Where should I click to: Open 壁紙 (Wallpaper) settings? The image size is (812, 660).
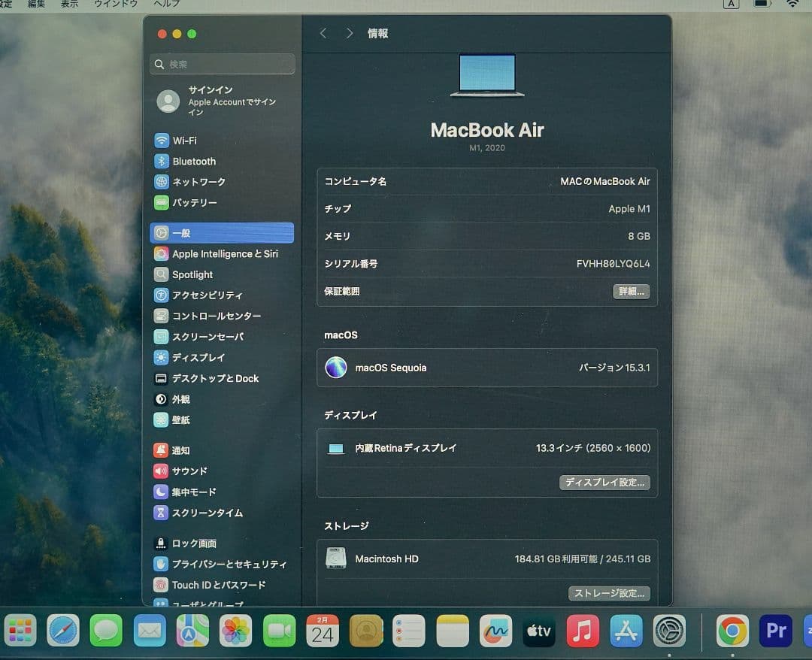tap(180, 419)
